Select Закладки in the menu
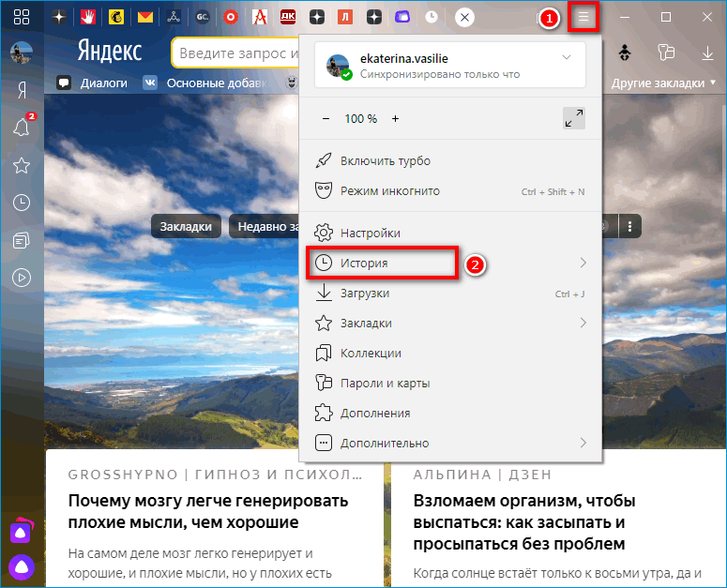 point(450,323)
